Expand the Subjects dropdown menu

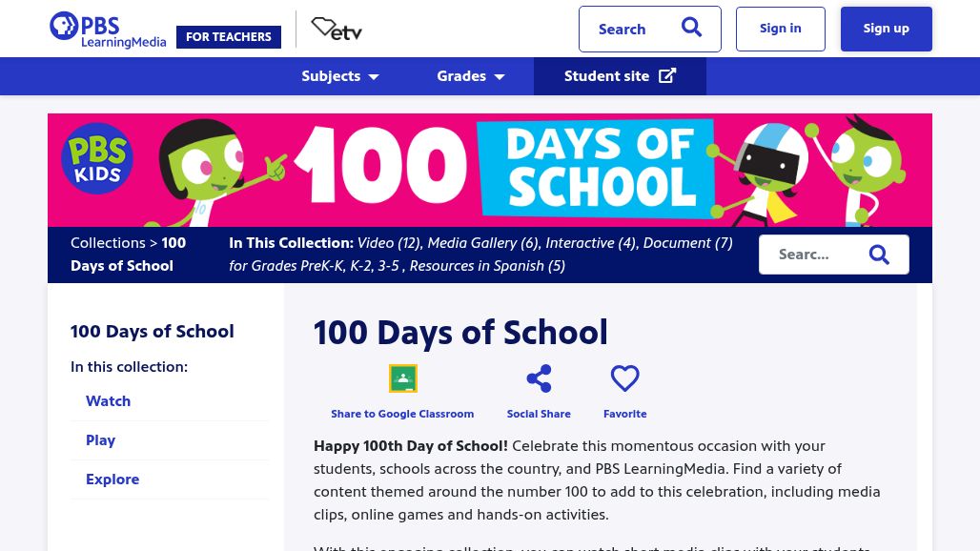coord(340,76)
